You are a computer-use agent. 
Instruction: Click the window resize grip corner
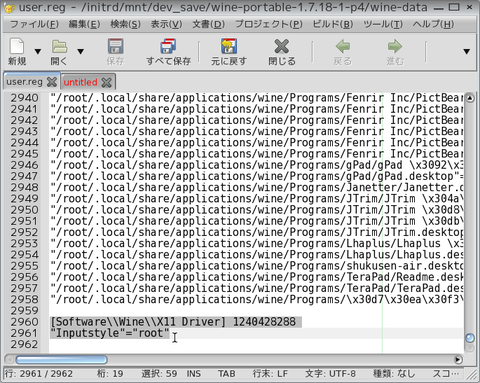pos(472,375)
